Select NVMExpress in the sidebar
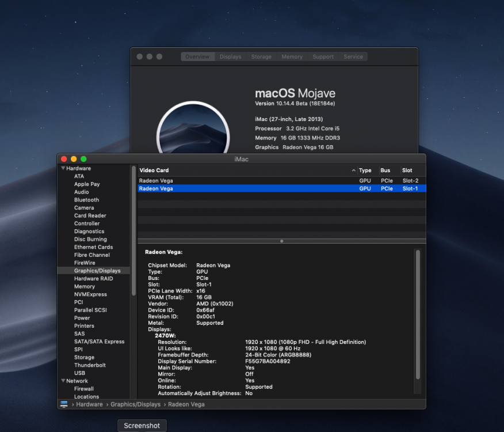The image size is (504, 432). (x=90, y=294)
